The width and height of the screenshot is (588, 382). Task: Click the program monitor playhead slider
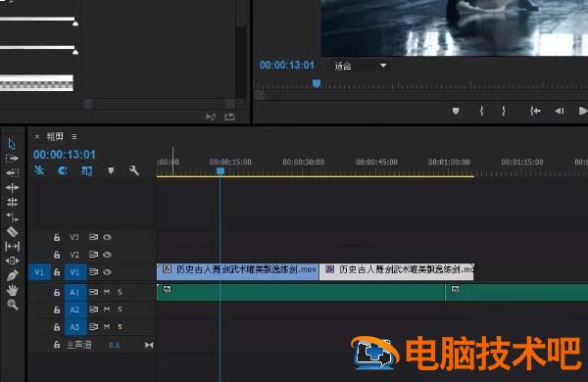pyautogui.click(x=317, y=83)
